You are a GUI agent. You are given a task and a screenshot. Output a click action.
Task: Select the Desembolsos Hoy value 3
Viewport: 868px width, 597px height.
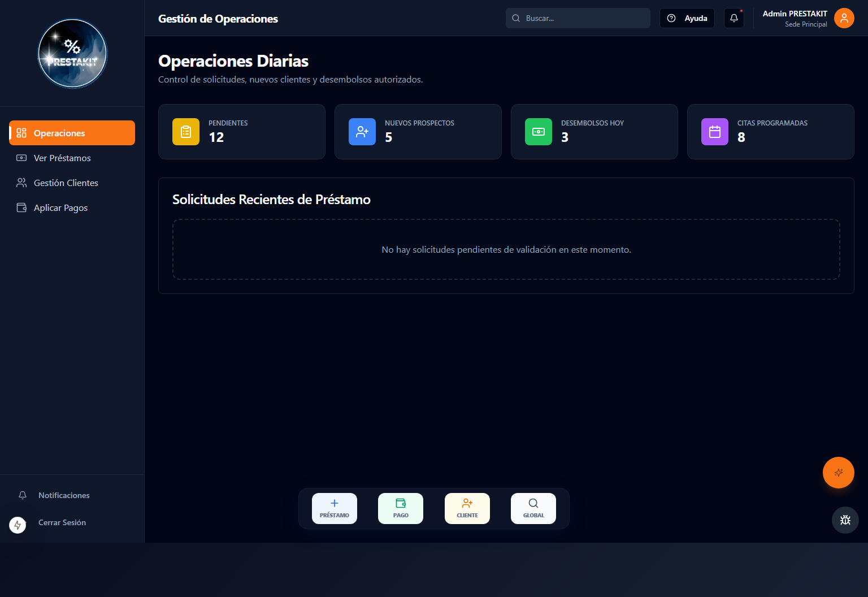565,137
